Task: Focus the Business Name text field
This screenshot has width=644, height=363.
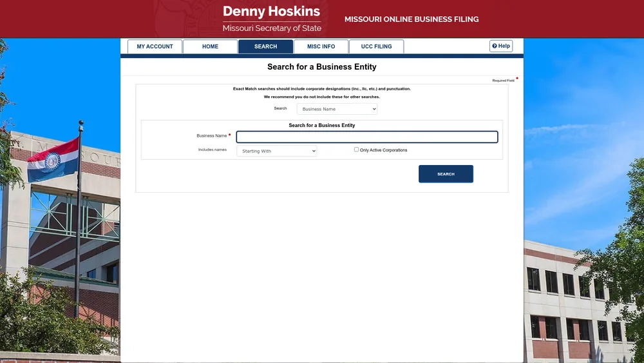Action: [367, 137]
